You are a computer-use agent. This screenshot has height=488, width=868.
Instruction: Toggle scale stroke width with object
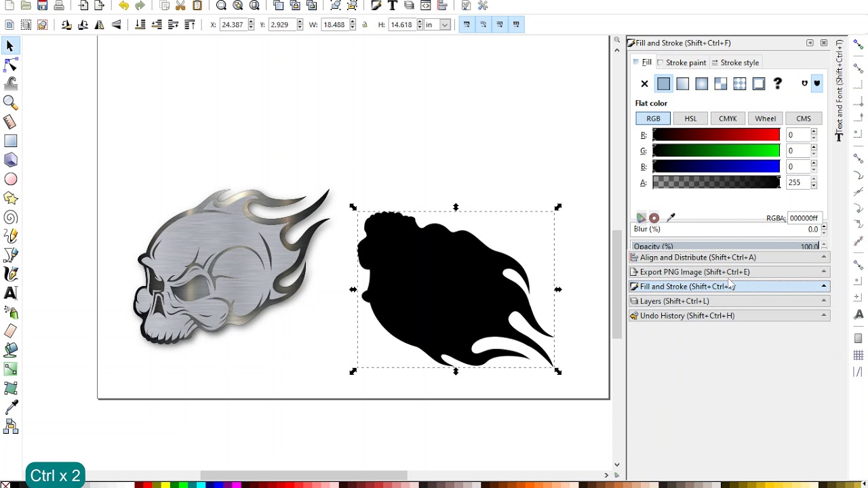click(467, 25)
